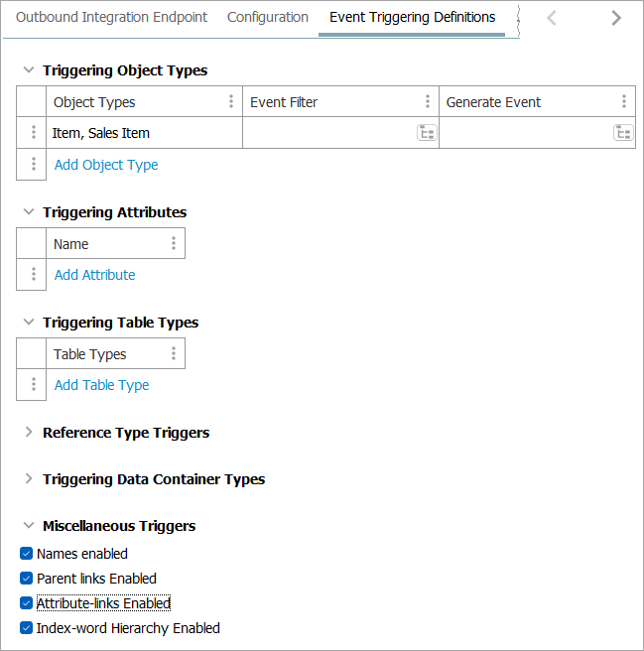This screenshot has height=651, width=644.
Task: Expand Triggering Data Container Types section
Action: pyautogui.click(x=29, y=479)
